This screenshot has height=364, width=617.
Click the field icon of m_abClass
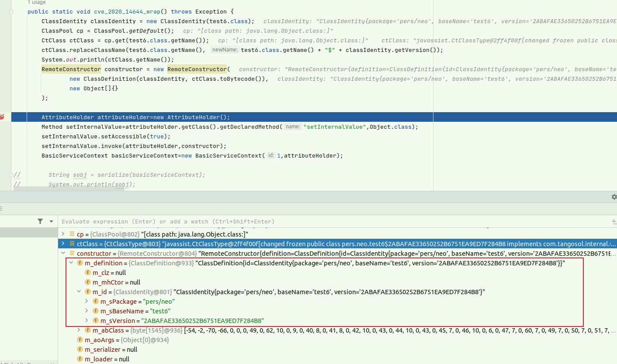(88, 330)
